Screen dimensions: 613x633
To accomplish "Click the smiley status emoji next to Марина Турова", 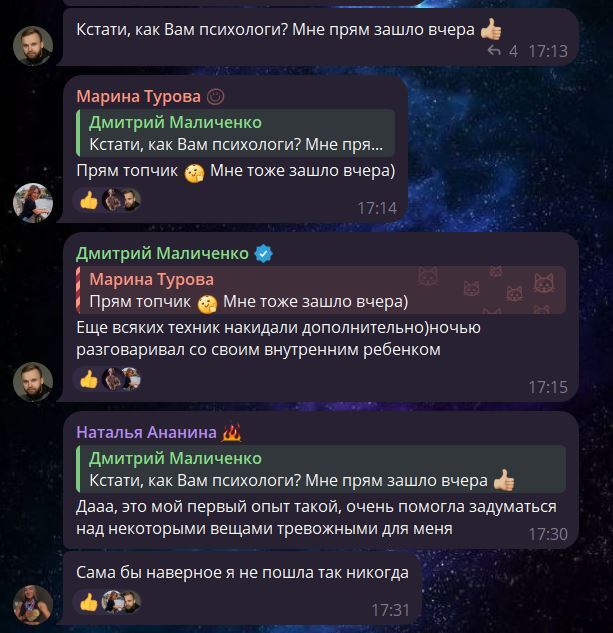I will (215, 97).
